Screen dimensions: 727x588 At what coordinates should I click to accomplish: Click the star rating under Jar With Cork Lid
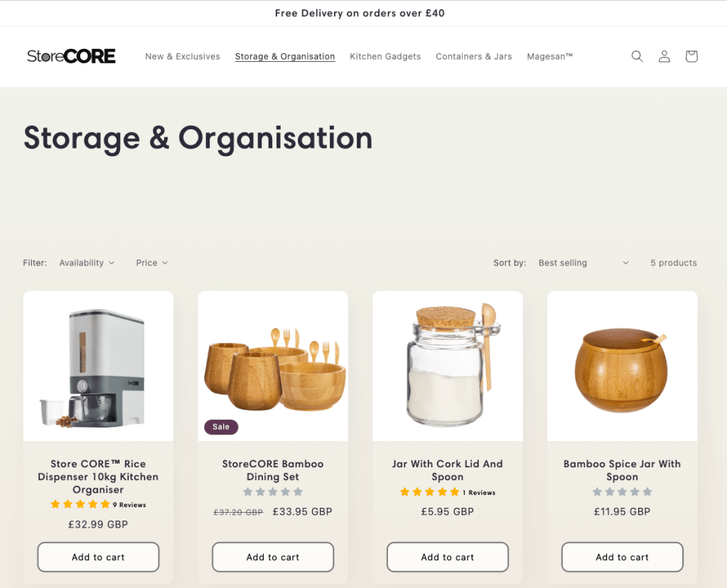pyautogui.click(x=429, y=491)
